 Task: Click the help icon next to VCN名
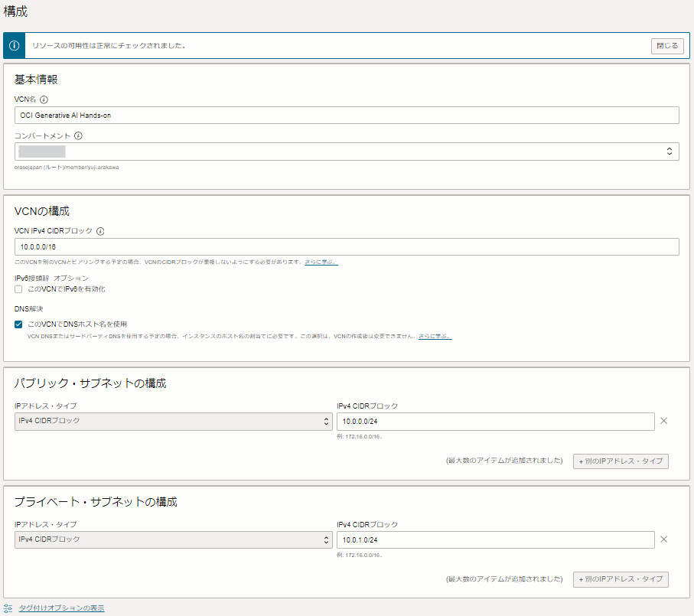coord(44,99)
